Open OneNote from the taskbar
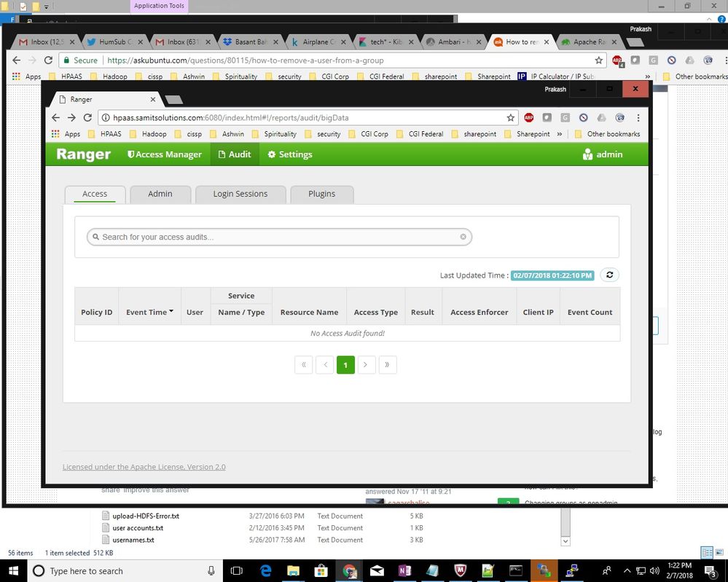728x582 pixels. [404, 570]
